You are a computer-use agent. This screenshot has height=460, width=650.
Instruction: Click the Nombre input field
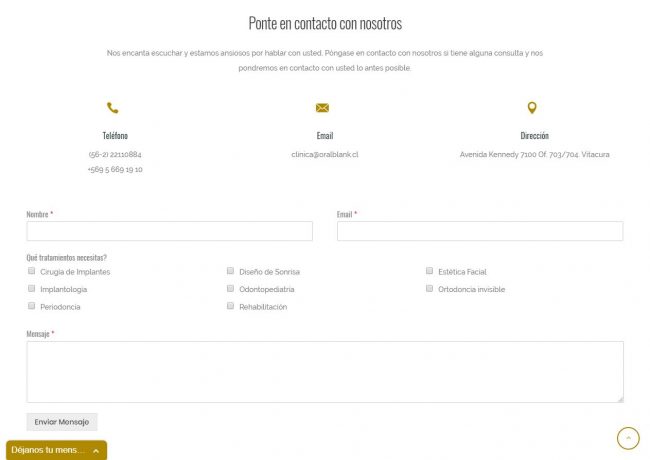(x=169, y=231)
